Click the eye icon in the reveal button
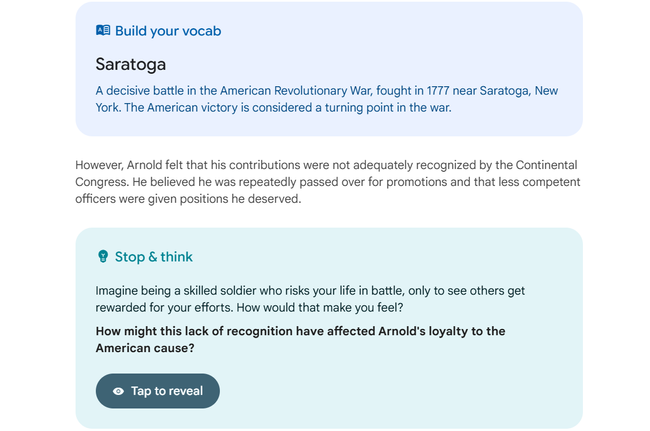The height and width of the screenshot is (431, 650). 119,391
